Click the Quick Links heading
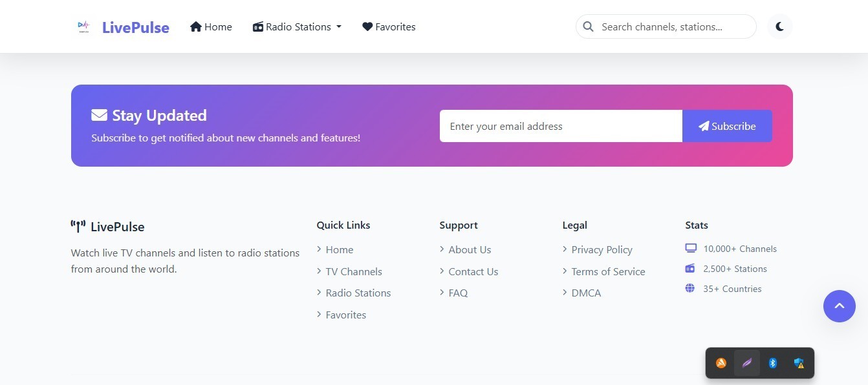 [x=343, y=225]
